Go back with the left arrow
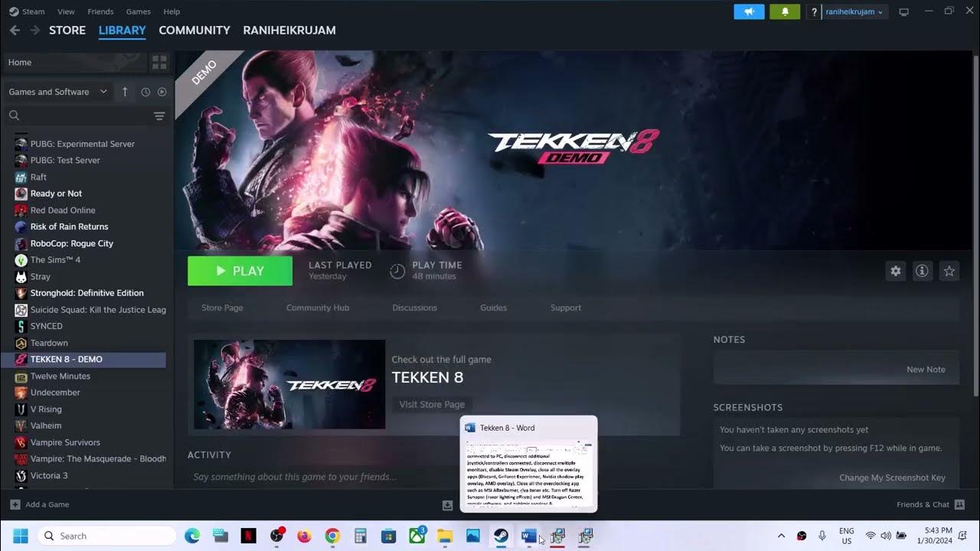 15,30
